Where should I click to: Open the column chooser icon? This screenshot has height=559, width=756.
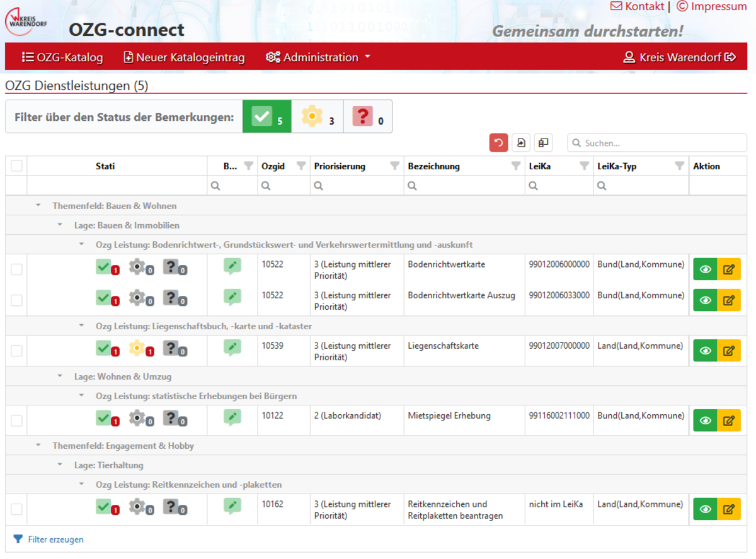point(543,143)
